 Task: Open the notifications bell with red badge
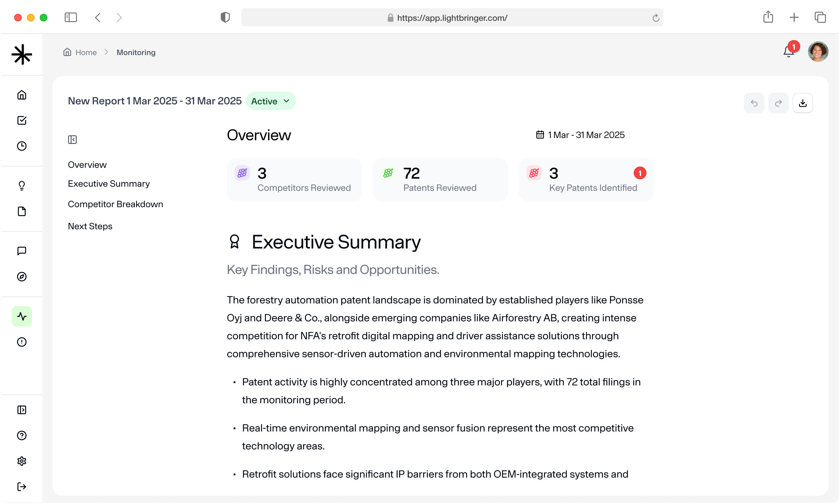click(788, 52)
